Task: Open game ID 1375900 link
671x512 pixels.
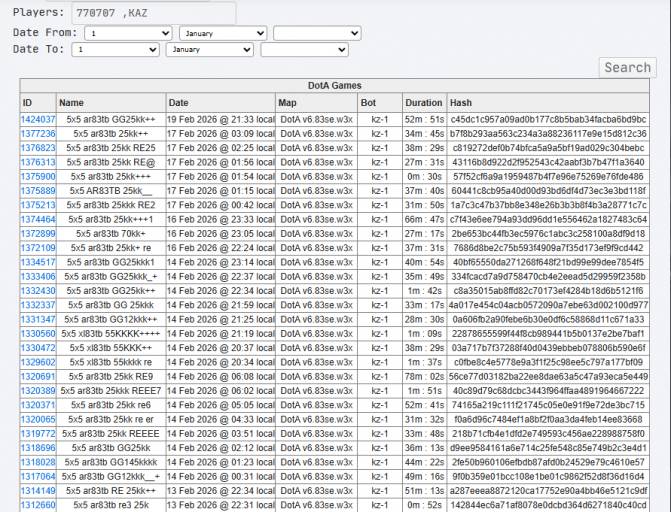Action: (x=38, y=176)
